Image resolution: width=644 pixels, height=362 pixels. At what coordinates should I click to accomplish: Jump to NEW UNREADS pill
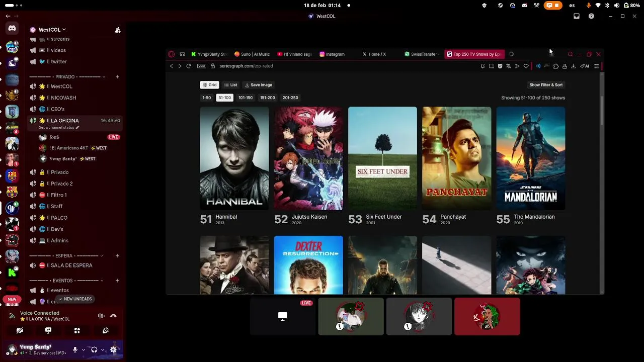pyautogui.click(x=75, y=299)
